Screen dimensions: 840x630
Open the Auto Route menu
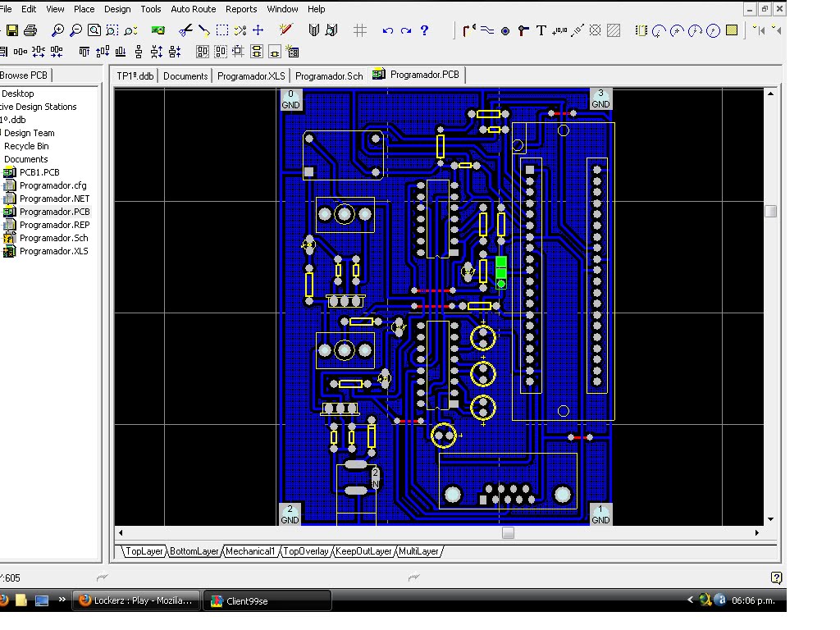coord(193,9)
